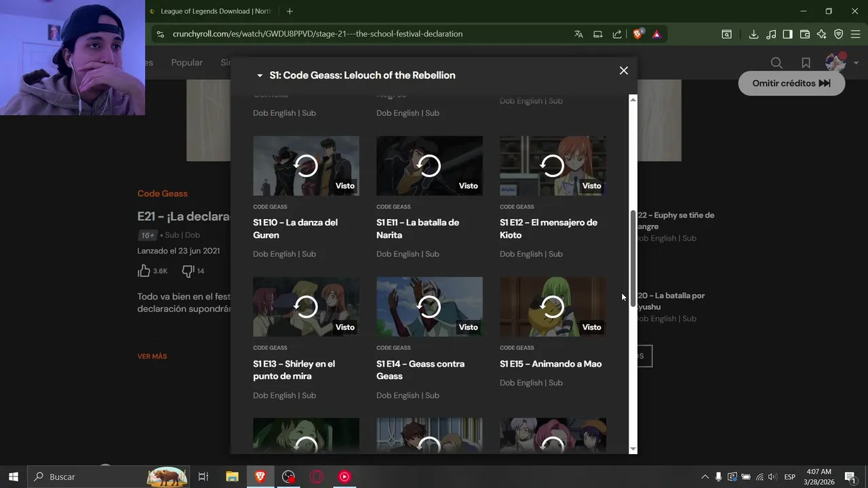Screen dimensions: 868x488
Task: Click the install app icon in address bar
Action: point(598,34)
